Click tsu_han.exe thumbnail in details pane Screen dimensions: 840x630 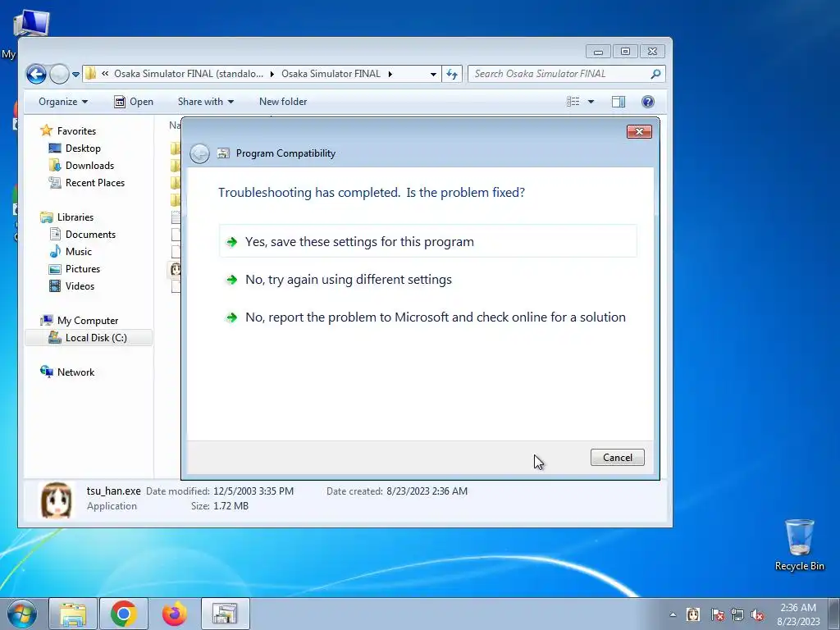(x=57, y=500)
